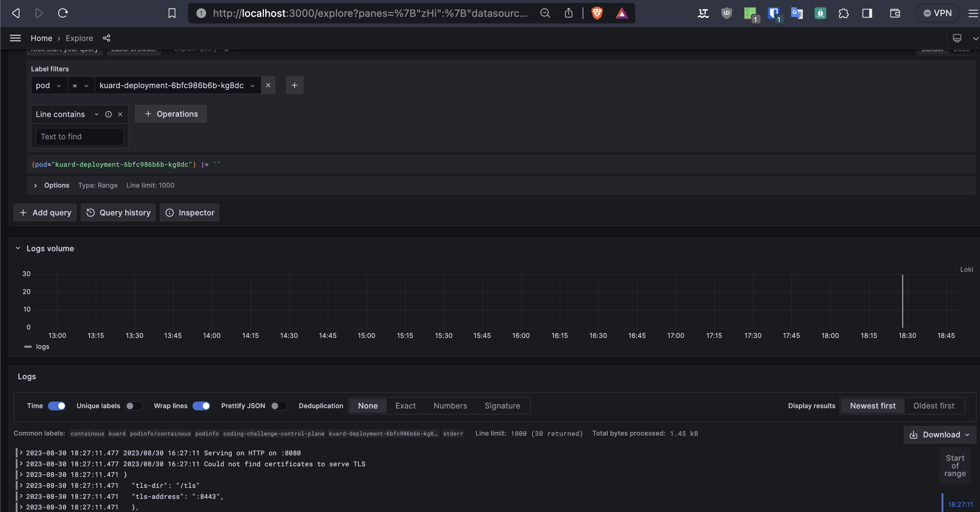Open the Brave Shields lion icon
980x512 pixels.
(597, 13)
